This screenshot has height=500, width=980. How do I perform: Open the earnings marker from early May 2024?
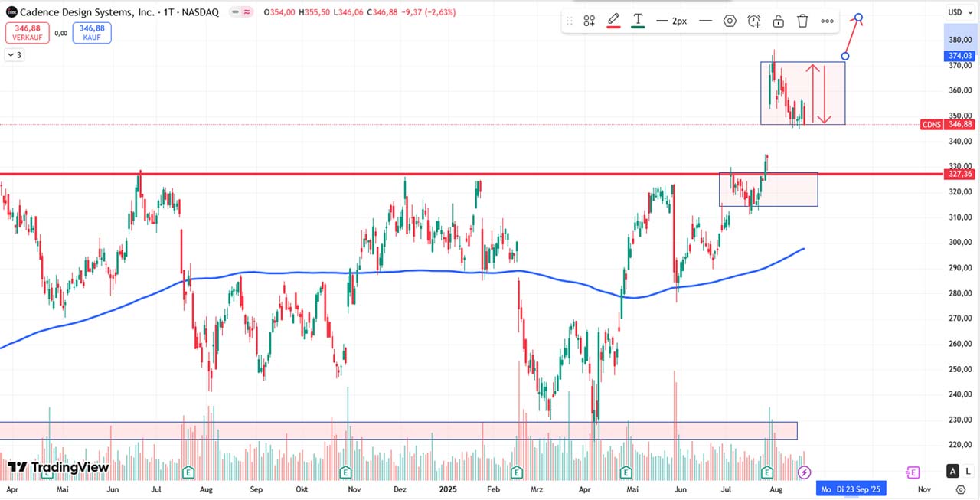[49, 472]
